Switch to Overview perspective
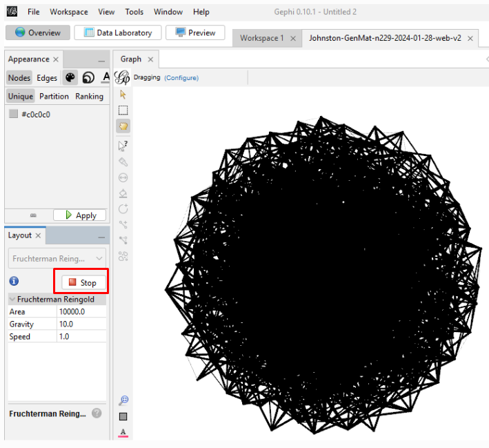 tap(38, 32)
